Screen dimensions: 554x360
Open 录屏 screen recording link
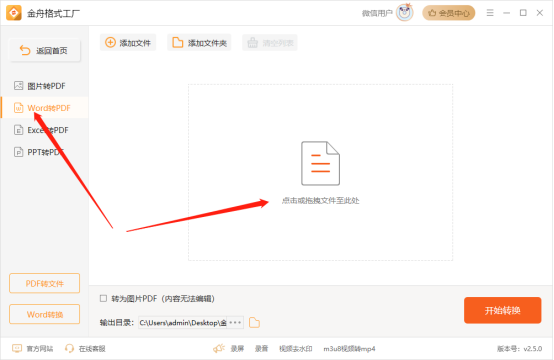point(237,349)
